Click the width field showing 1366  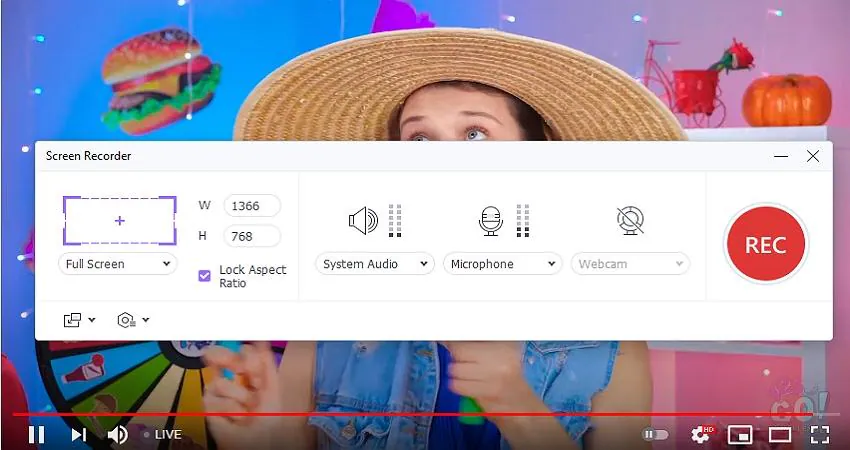(252, 206)
